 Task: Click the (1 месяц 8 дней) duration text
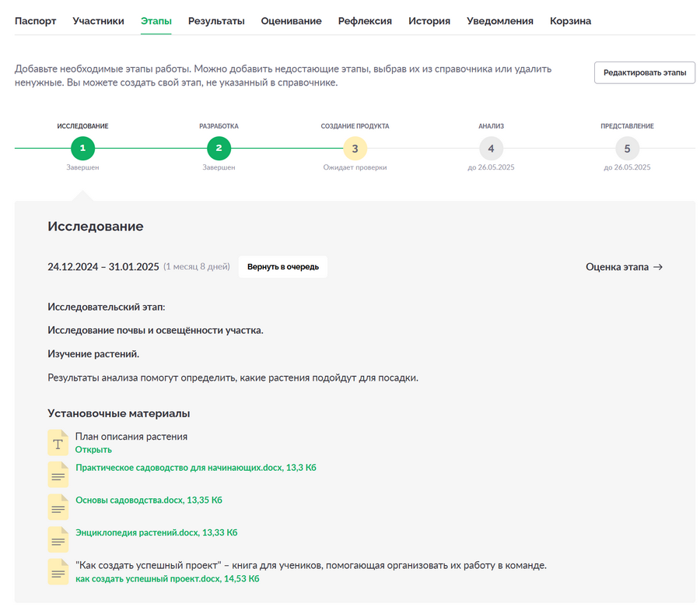click(x=197, y=267)
